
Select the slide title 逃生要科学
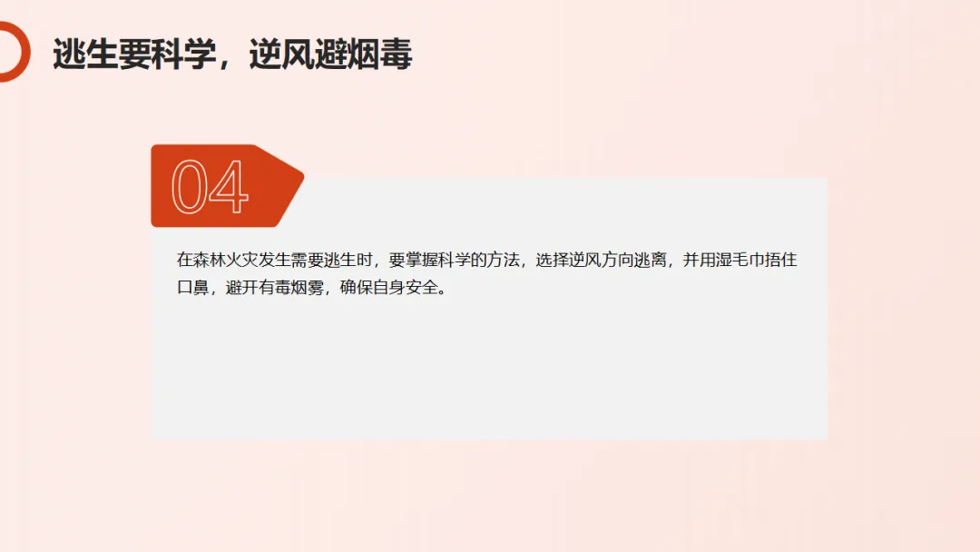click(134, 54)
